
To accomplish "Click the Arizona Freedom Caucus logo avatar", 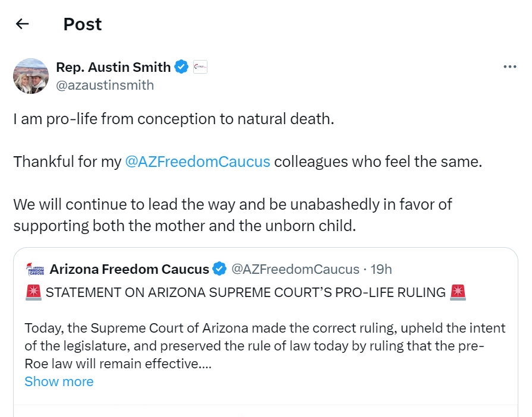I will pos(34,269).
